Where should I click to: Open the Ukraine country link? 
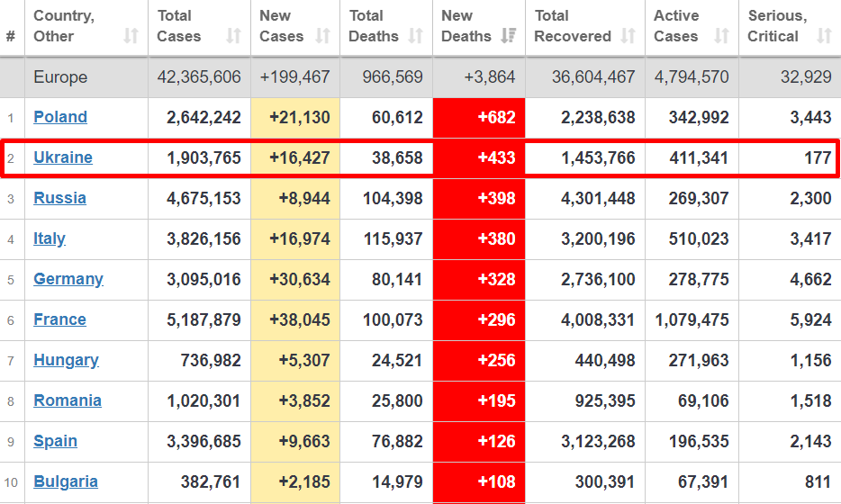(63, 157)
